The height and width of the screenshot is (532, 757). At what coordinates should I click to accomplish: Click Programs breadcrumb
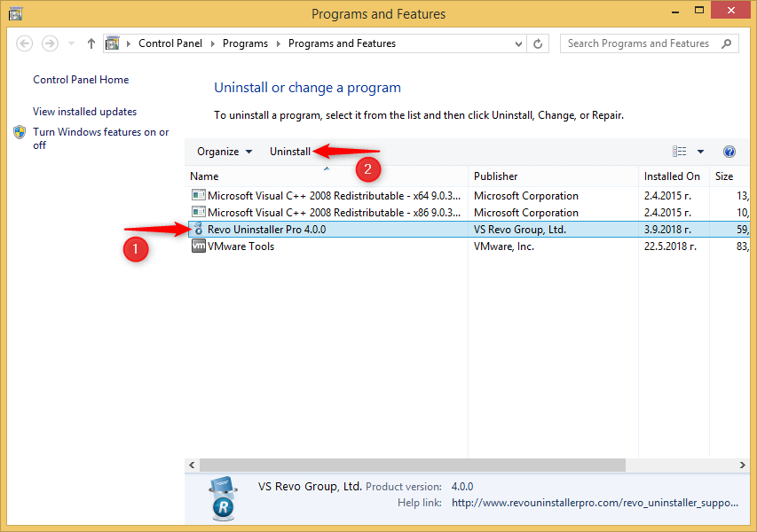[245, 43]
